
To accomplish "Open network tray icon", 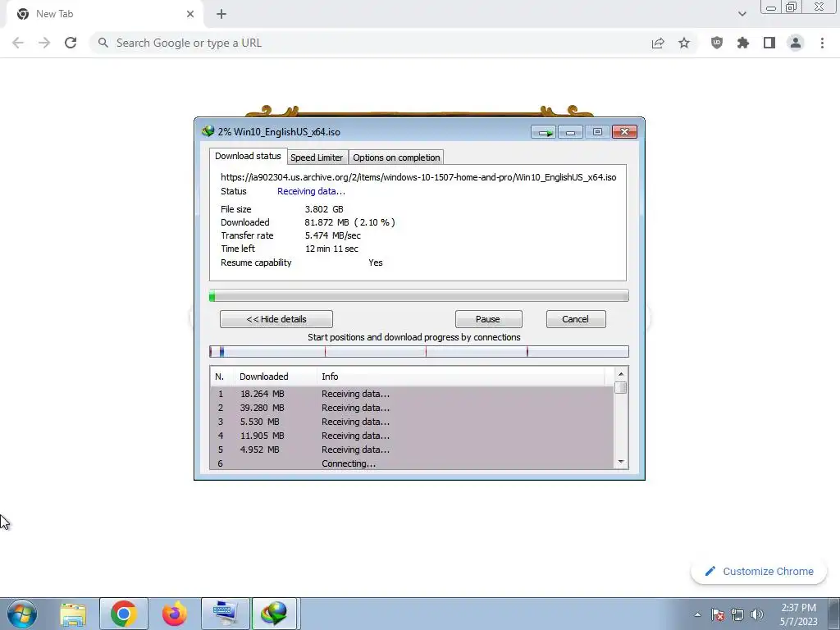I will (x=737, y=614).
